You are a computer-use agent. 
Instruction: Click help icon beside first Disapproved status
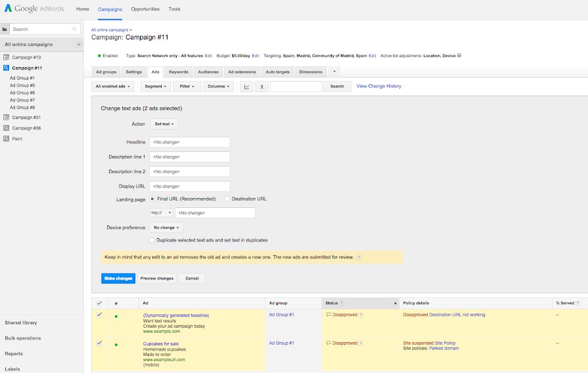361,315
